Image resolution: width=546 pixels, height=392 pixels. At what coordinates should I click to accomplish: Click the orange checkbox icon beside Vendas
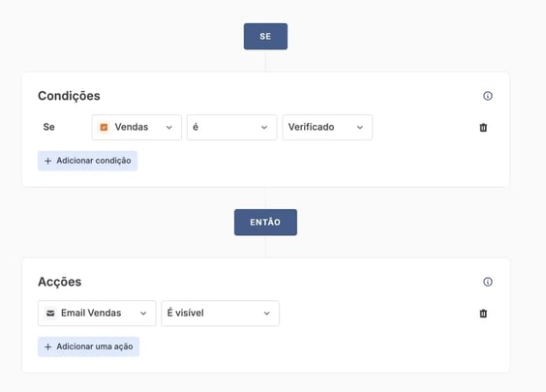tap(104, 127)
